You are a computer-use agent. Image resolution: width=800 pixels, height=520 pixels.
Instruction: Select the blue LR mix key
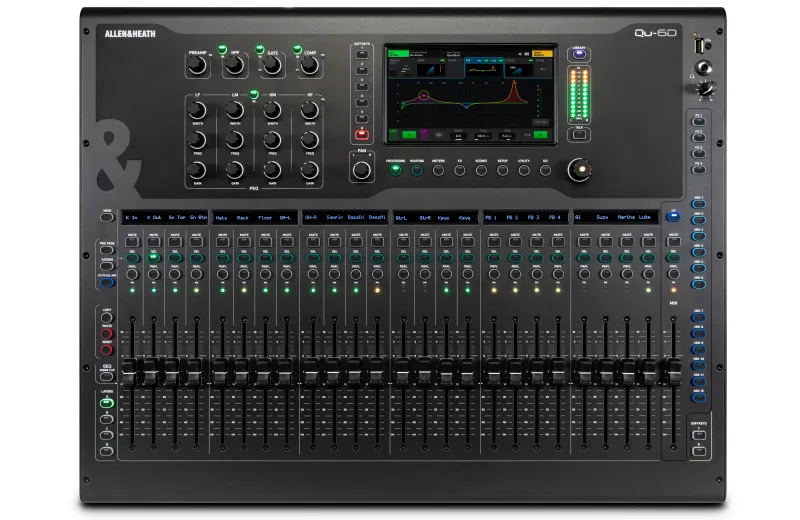(673, 216)
